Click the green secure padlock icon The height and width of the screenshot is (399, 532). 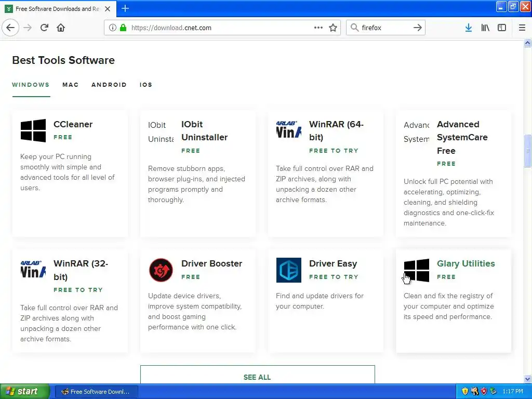pyautogui.click(x=123, y=28)
